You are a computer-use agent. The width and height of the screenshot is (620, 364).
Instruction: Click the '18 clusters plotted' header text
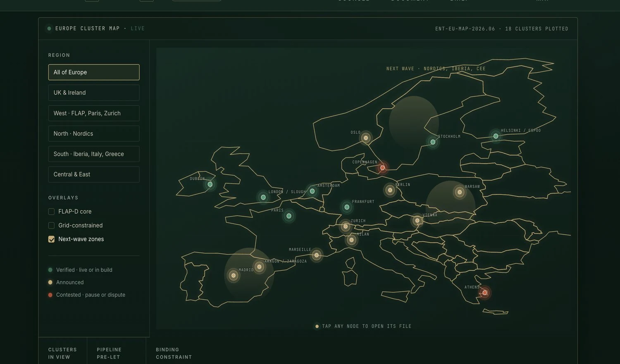537,29
